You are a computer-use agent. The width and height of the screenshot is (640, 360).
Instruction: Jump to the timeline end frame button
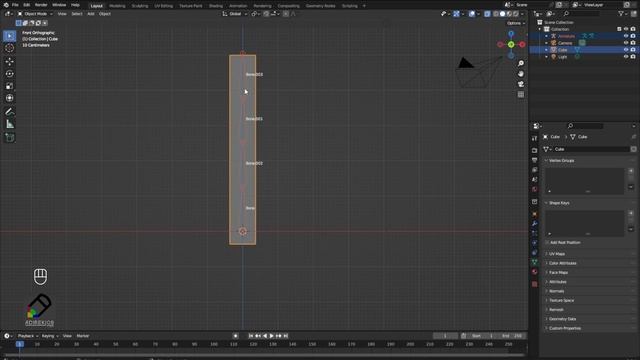pyautogui.click(x=286, y=336)
